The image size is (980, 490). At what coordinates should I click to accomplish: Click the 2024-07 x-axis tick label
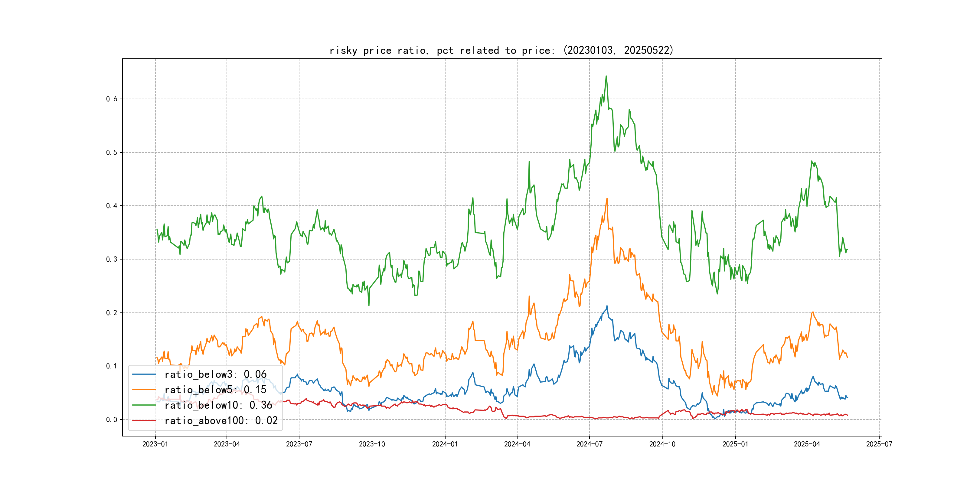tap(589, 444)
